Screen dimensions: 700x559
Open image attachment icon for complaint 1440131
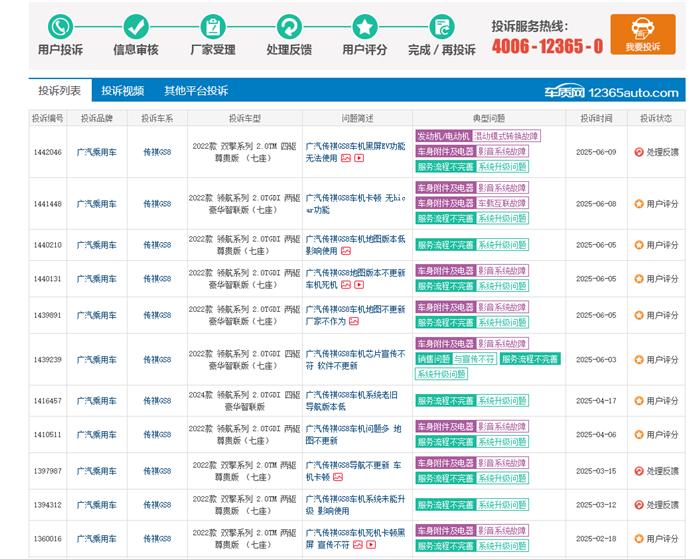(346, 285)
